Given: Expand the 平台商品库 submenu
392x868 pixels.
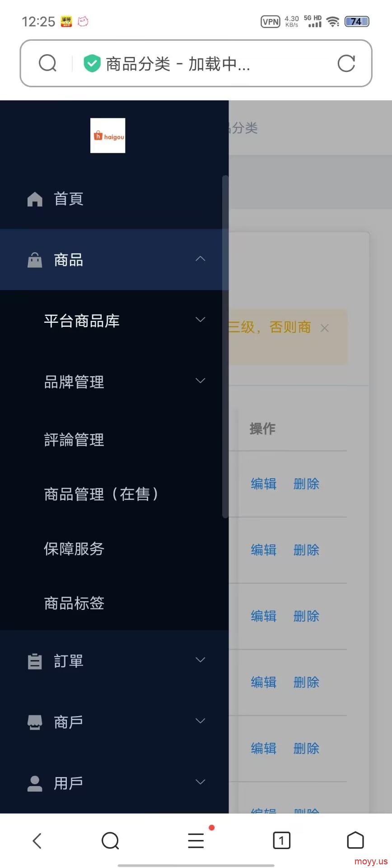Looking at the screenshot, I should point(201,320).
